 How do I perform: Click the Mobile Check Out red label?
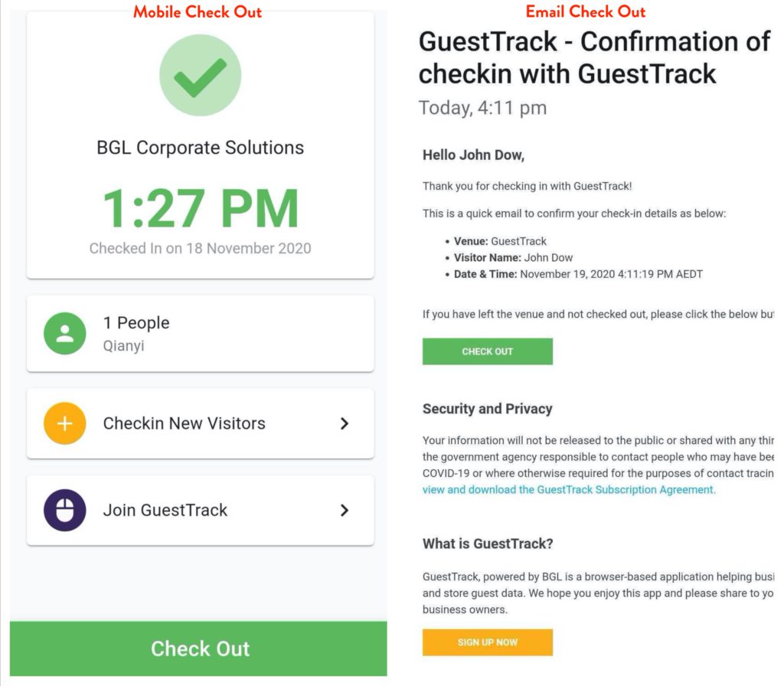point(198,11)
